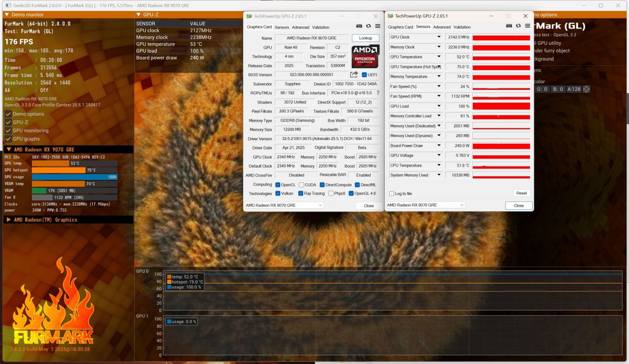Toggle the GPU graphs checkbox

point(8,139)
